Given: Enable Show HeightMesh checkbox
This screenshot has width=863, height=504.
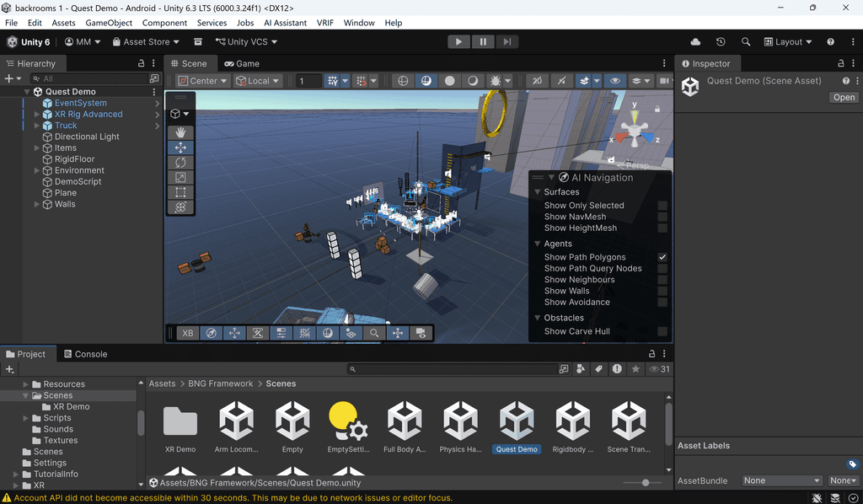Looking at the screenshot, I should (x=662, y=228).
